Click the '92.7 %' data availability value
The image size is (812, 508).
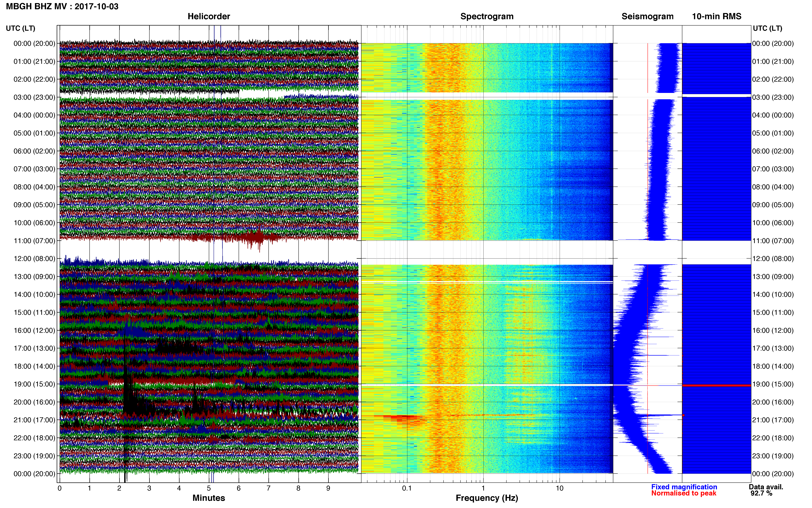(x=761, y=494)
